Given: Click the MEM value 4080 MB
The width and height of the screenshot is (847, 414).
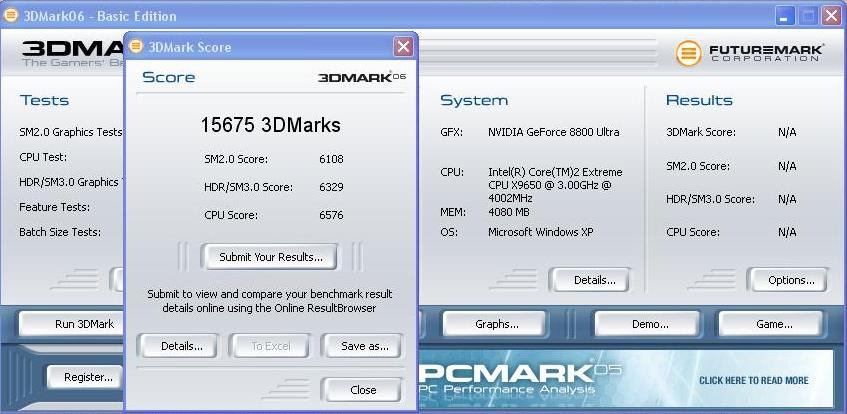Looking at the screenshot, I should (509, 212).
